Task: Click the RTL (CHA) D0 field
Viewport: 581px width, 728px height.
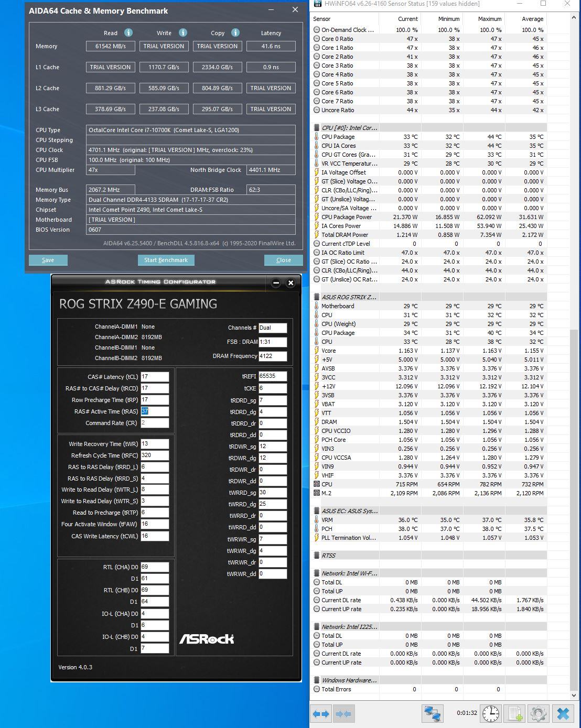Action: [x=155, y=567]
